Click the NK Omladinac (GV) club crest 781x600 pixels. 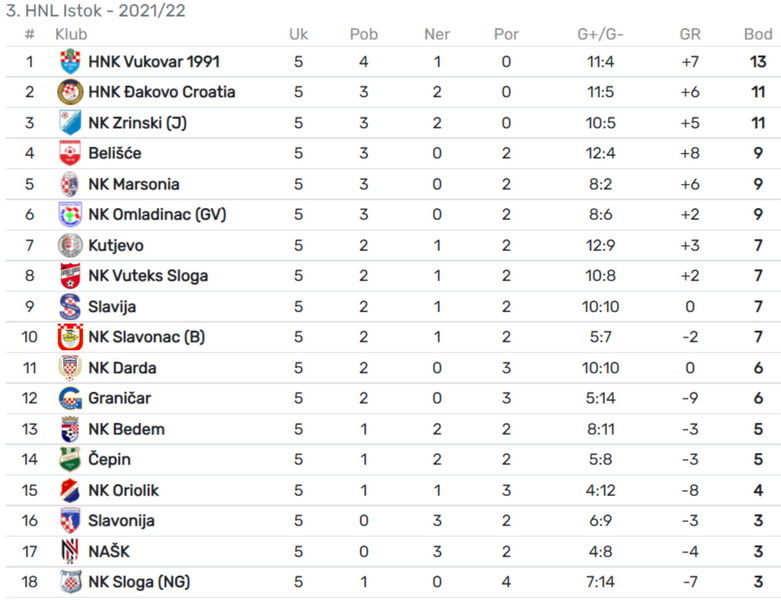click(x=70, y=214)
